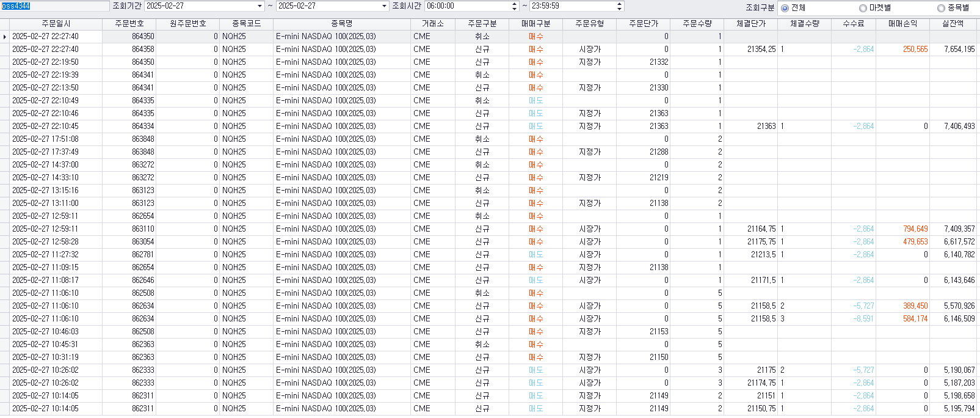Click the balance value 6,143,646
980x418 pixels.
pyautogui.click(x=959, y=280)
